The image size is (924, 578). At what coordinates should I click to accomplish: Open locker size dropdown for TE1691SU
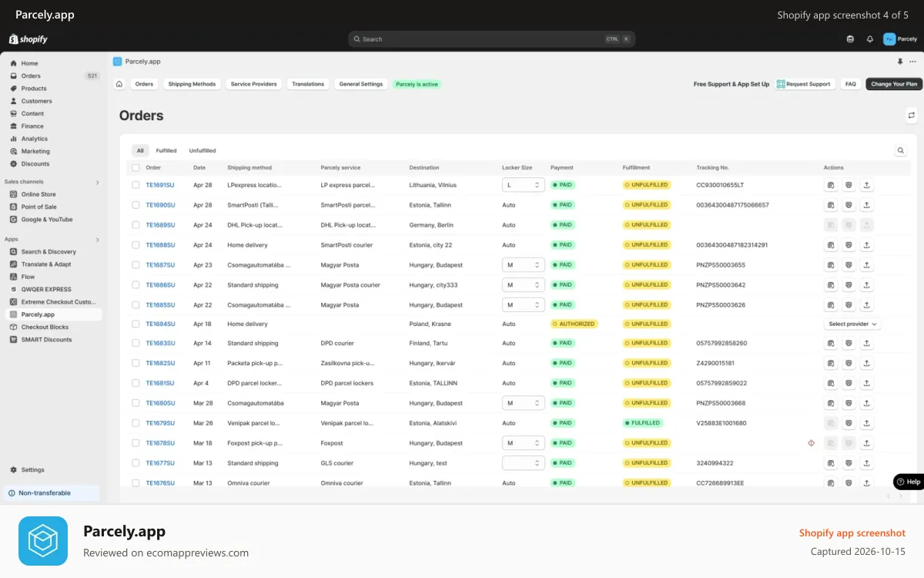524,185
